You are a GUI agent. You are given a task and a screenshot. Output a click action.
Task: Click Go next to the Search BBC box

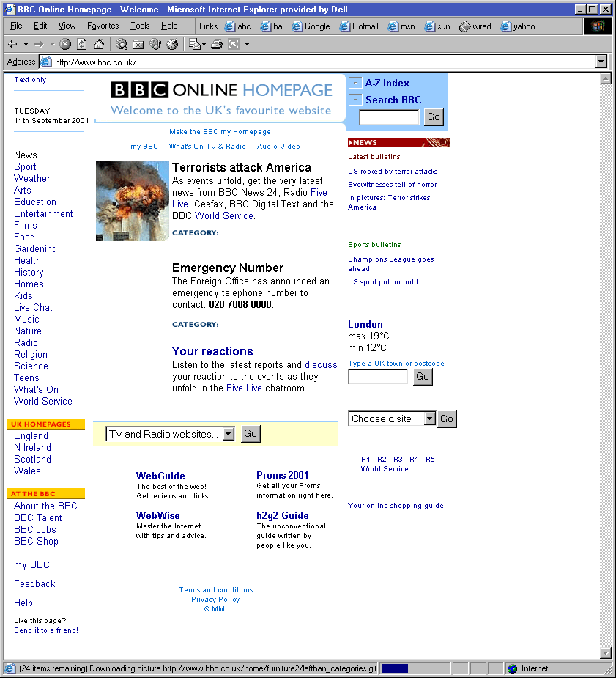pyautogui.click(x=434, y=117)
